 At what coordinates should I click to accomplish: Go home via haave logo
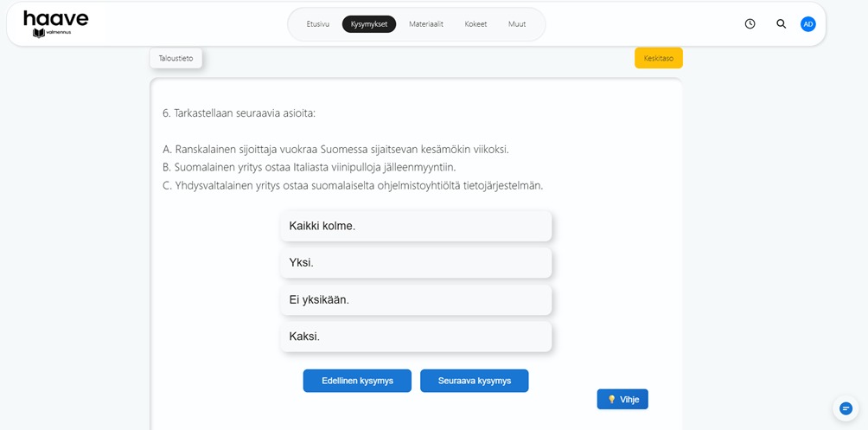tap(56, 24)
